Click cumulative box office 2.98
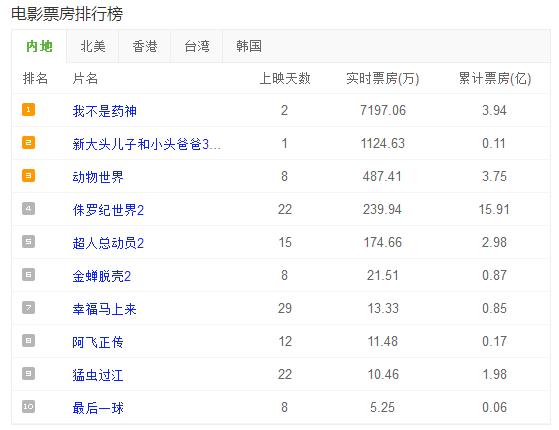 494,242
